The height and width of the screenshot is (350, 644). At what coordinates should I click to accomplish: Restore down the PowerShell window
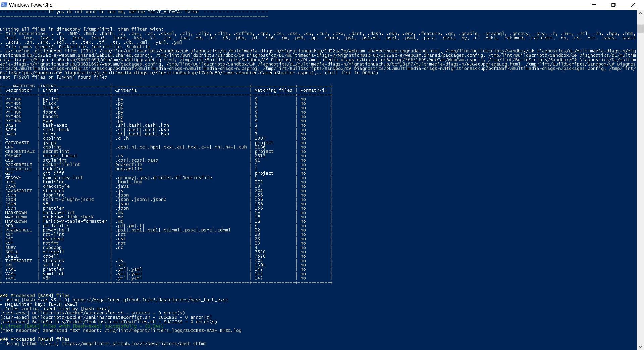coord(613,5)
